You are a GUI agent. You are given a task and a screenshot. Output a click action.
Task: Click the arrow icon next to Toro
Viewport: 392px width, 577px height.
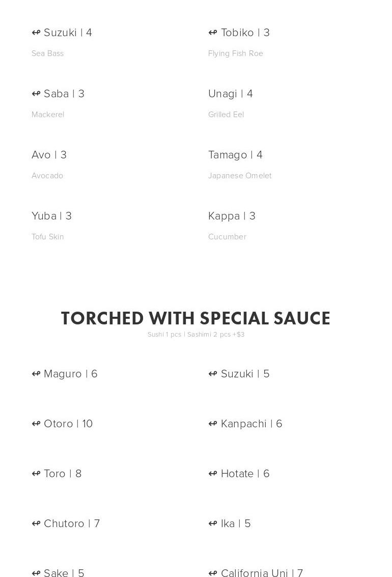36,474
